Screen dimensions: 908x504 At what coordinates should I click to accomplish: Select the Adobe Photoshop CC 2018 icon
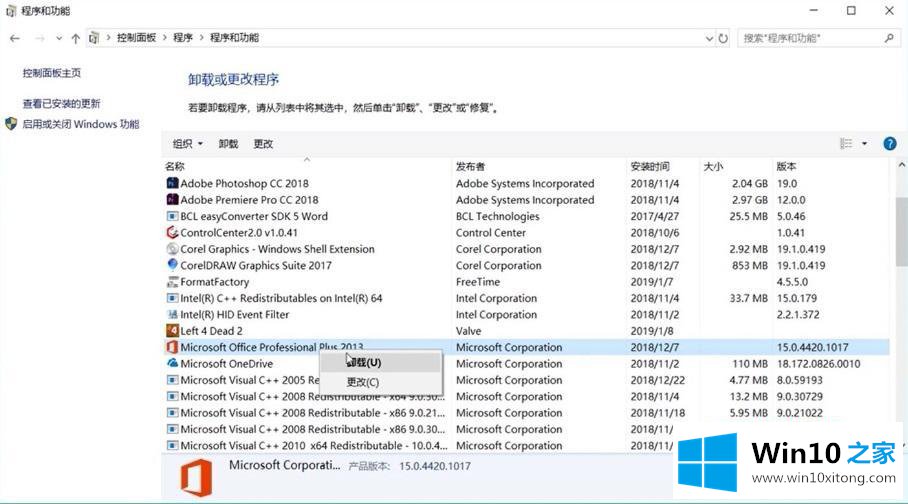(x=172, y=183)
